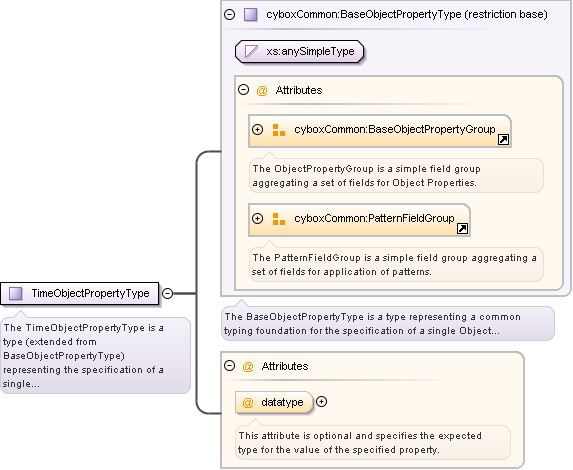The height and width of the screenshot is (470, 573).
Task: Collapse the upper Attributes section
Action: [x=243, y=90]
